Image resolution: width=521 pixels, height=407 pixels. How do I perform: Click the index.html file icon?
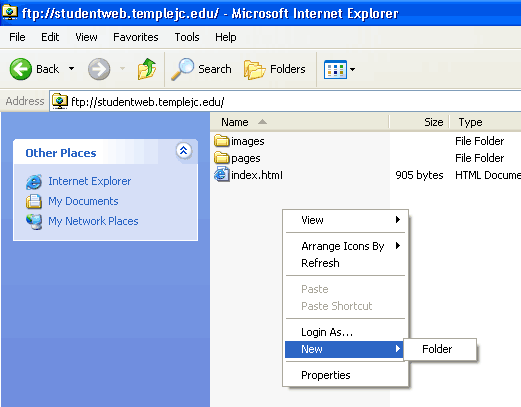222,175
